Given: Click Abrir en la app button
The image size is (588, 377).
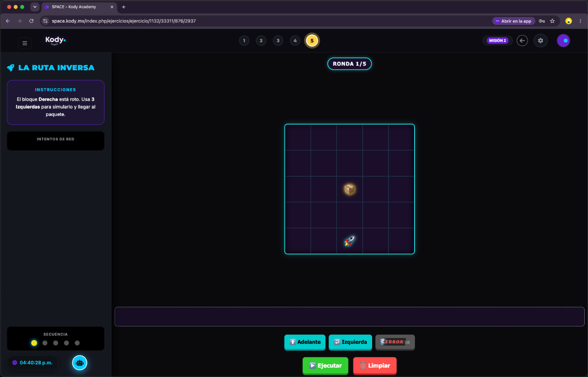Looking at the screenshot, I should point(514,21).
